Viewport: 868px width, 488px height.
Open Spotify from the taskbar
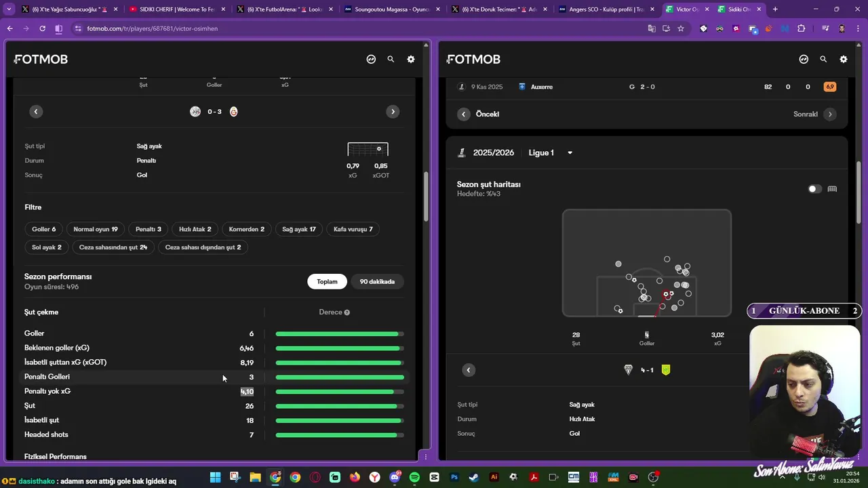coord(414,477)
